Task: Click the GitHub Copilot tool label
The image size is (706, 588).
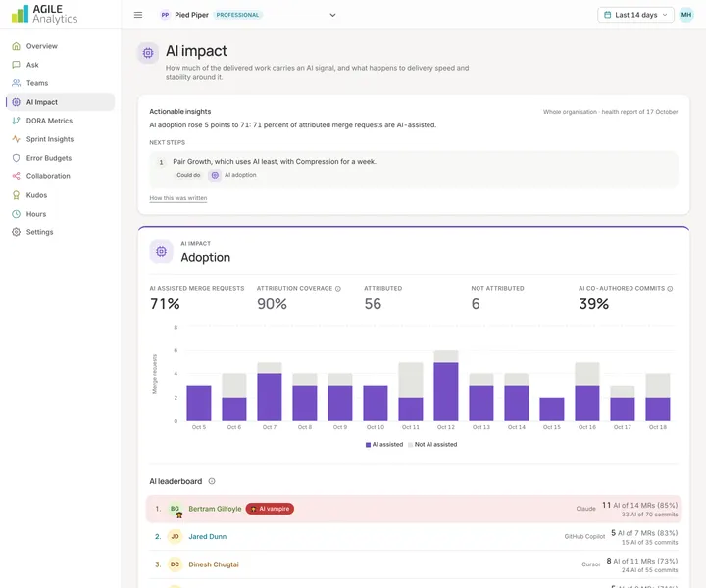Action: click(x=584, y=536)
